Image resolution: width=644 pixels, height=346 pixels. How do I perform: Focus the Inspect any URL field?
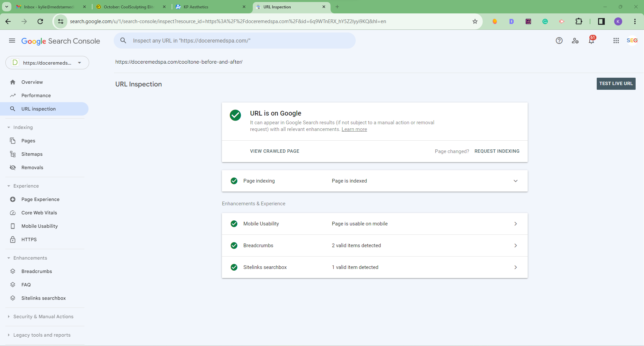(235, 41)
